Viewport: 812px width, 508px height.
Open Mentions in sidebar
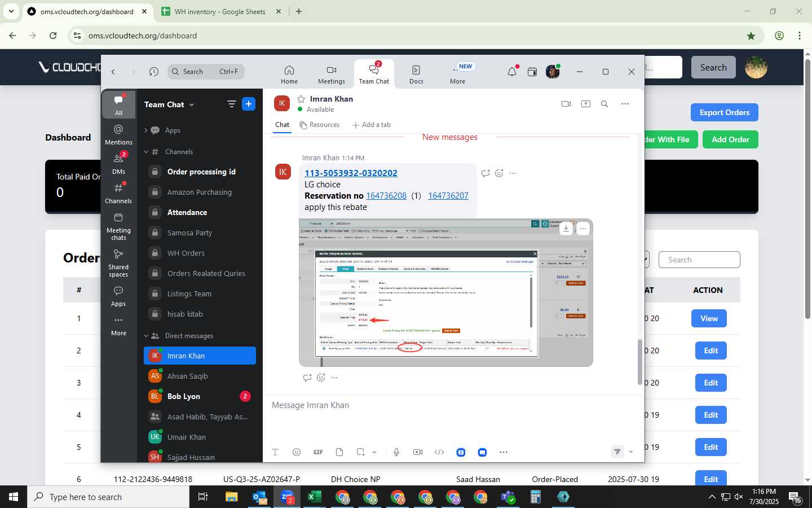pos(118,134)
